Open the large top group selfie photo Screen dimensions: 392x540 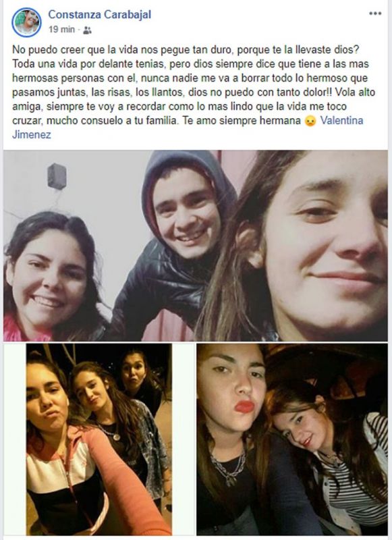coord(196,246)
